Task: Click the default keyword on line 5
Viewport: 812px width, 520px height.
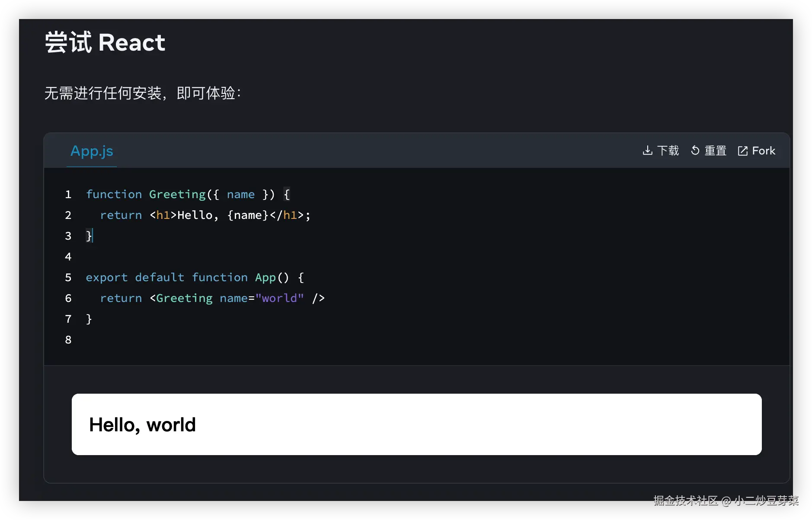Action: [x=160, y=277]
